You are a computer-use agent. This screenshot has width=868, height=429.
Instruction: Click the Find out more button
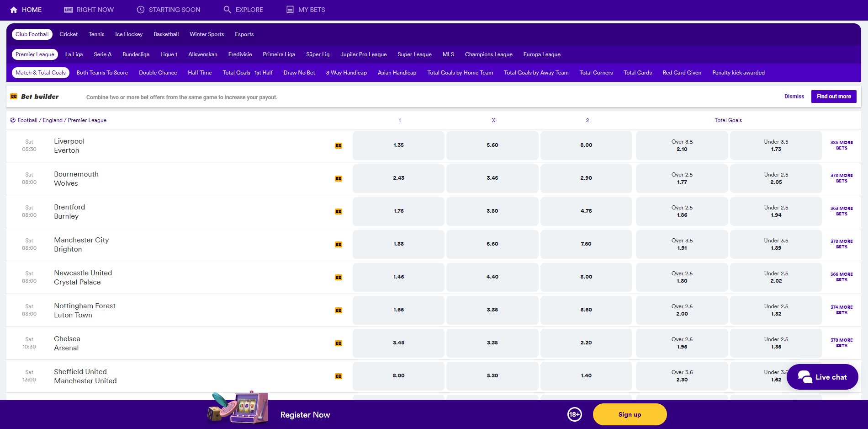pos(834,97)
